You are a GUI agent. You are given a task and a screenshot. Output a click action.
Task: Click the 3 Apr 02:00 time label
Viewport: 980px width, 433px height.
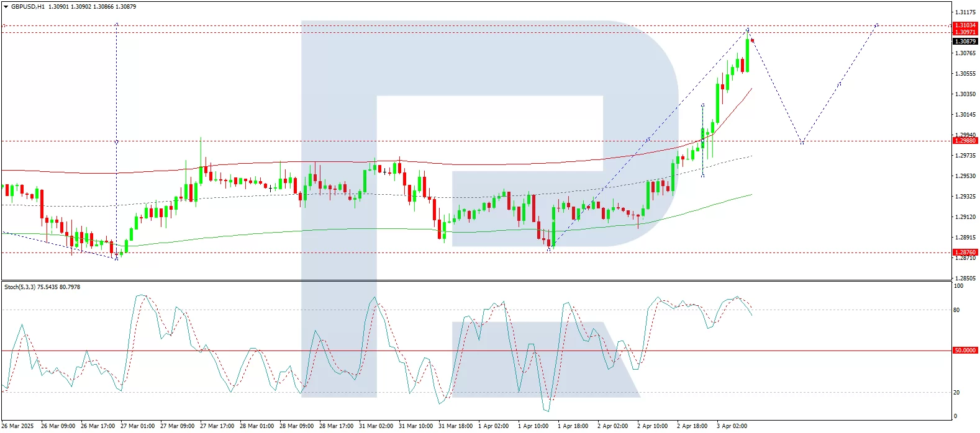pyautogui.click(x=732, y=426)
